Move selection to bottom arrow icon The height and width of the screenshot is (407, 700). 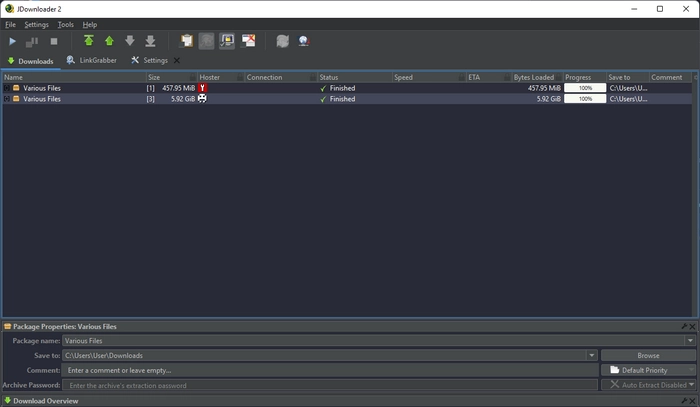(x=150, y=41)
